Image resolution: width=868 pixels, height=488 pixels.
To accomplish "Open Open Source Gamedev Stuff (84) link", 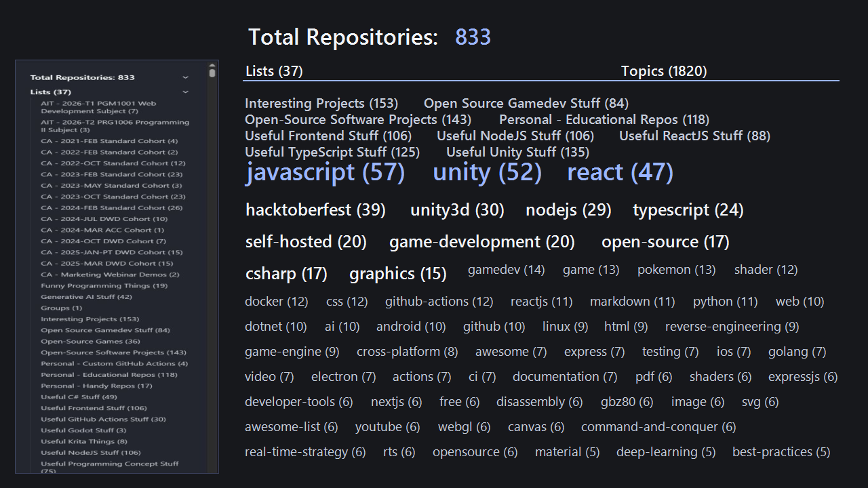I will coord(526,104).
